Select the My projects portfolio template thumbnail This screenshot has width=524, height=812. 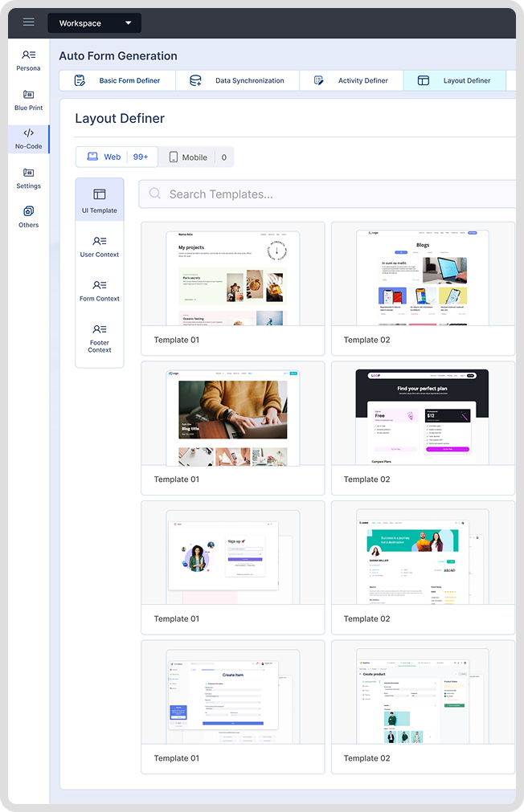(233, 278)
